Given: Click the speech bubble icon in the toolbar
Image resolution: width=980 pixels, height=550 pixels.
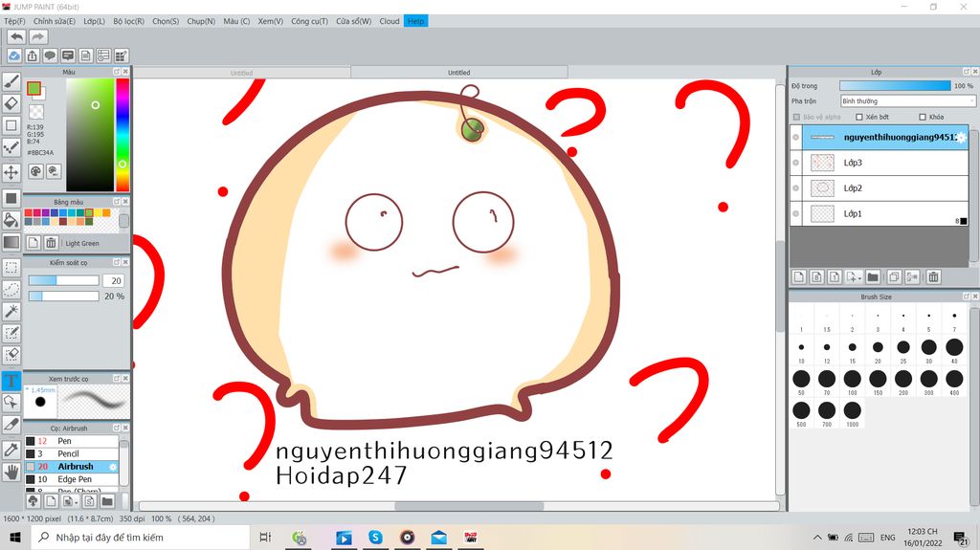Looking at the screenshot, I should (x=50, y=55).
